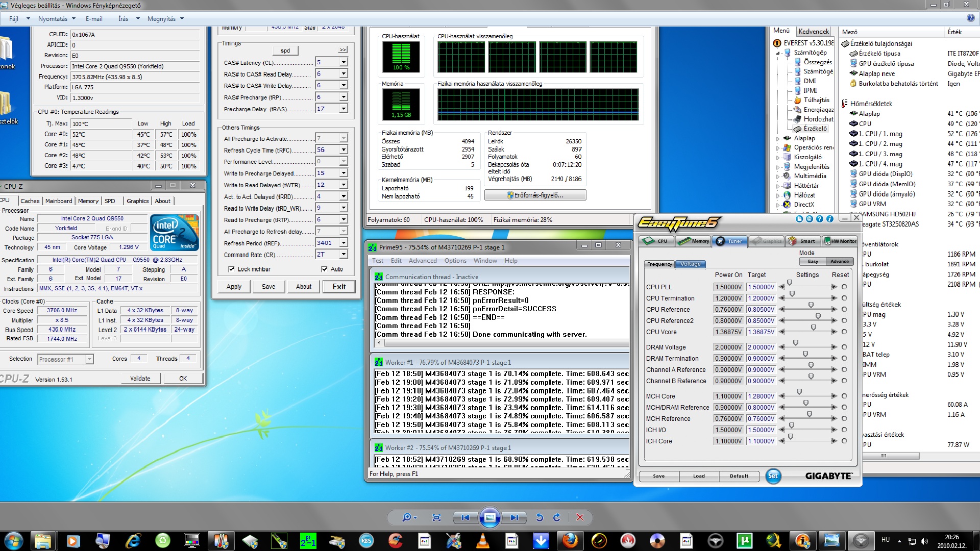The image size is (980, 551).
Task: Switch EasyTune6 mode to Easy
Action: (x=813, y=262)
